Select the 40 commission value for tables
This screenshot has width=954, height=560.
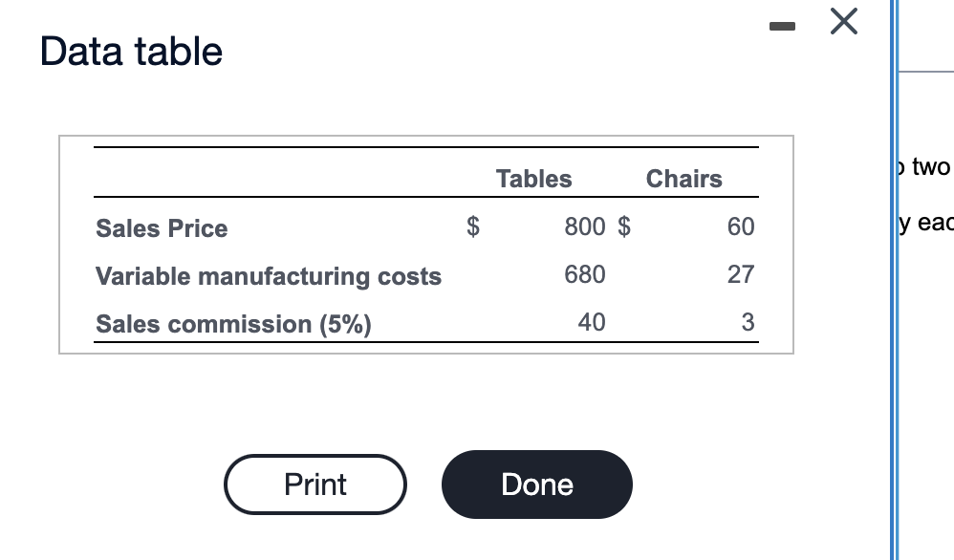pos(592,322)
